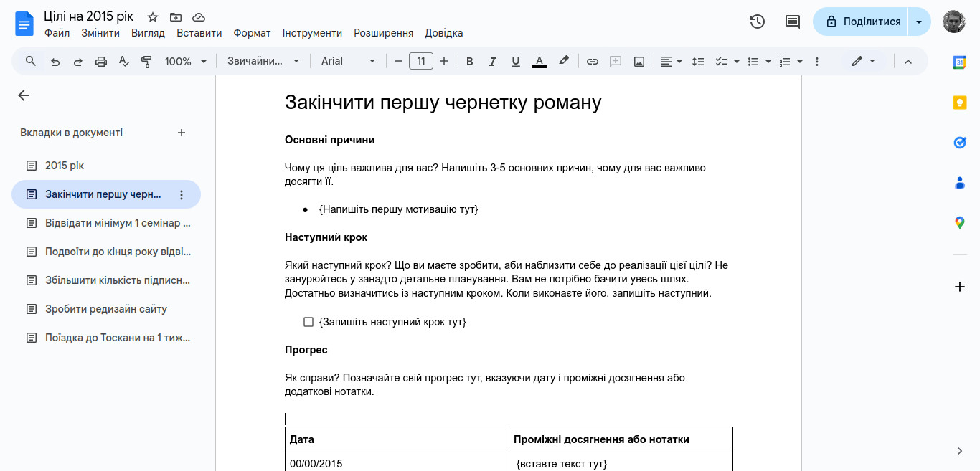Check the {Запишіть наступний крок тут} checkbox
This screenshot has height=471, width=980.
coord(308,322)
